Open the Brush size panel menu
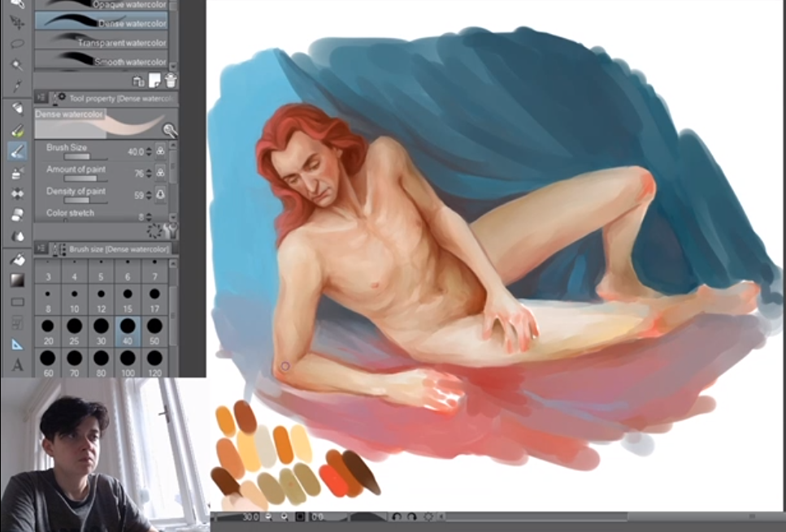Image resolution: width=786 pixels, height=532 pixels. point(41,249)
